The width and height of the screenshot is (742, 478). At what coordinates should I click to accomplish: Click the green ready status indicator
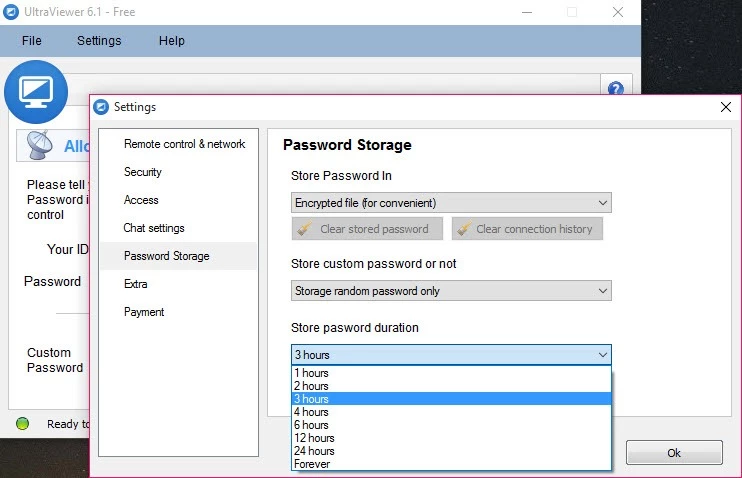[x=22, y=424]
